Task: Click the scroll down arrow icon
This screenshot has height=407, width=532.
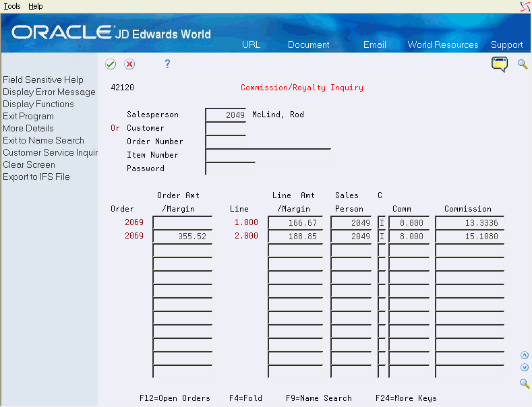Action: (525, 367)
